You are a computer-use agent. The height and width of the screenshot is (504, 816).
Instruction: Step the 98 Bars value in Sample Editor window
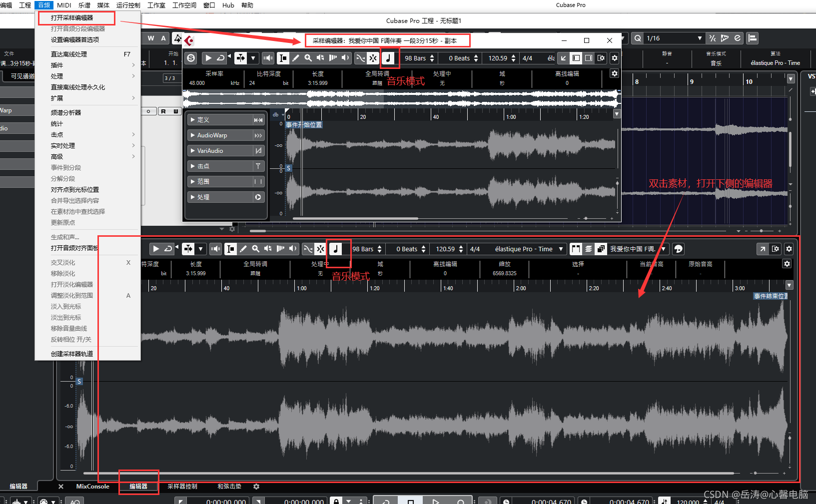pyautogui.click(x=432, y=58)
